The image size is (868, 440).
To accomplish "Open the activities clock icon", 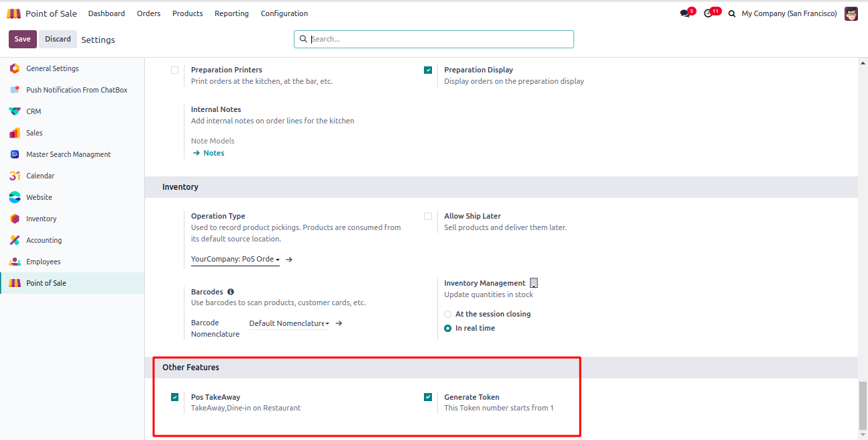I will (708, 13).
